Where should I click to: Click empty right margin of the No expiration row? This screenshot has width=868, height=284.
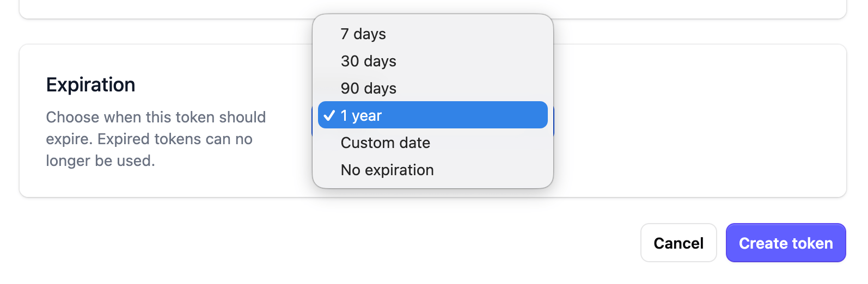pos(501,170)
